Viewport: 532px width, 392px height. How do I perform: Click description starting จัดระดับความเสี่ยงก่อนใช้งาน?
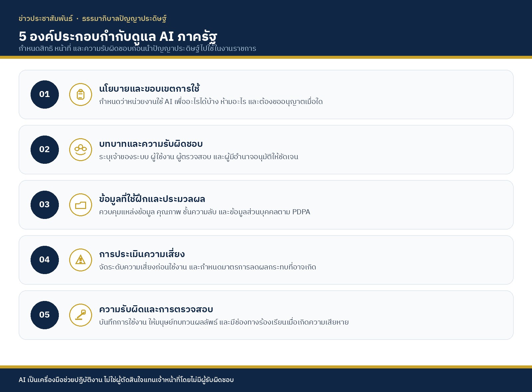[x=207, y=267]
